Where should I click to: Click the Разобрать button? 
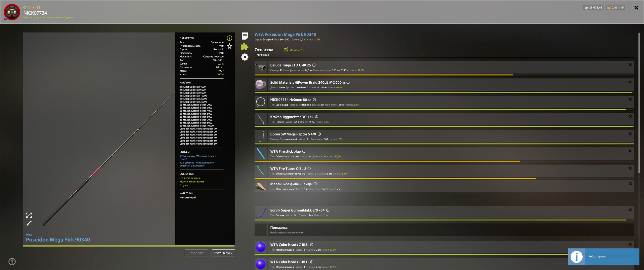(196, 253)
